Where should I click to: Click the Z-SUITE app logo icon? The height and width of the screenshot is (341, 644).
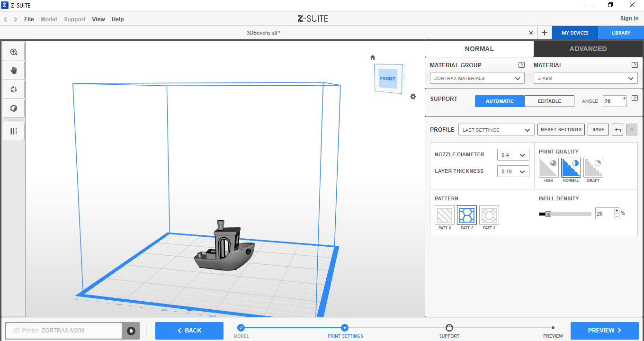(x=5, y=5)
